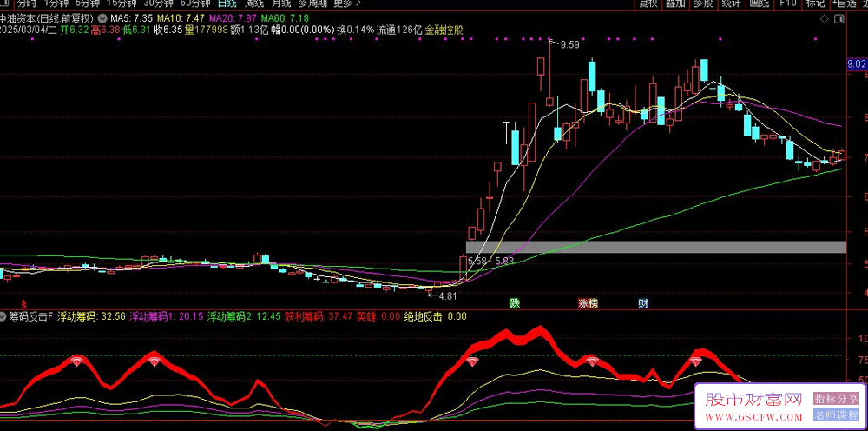Open the 复权 adjustment options
The height and width of the screenshot is (431, 868).
click(648, 3)
